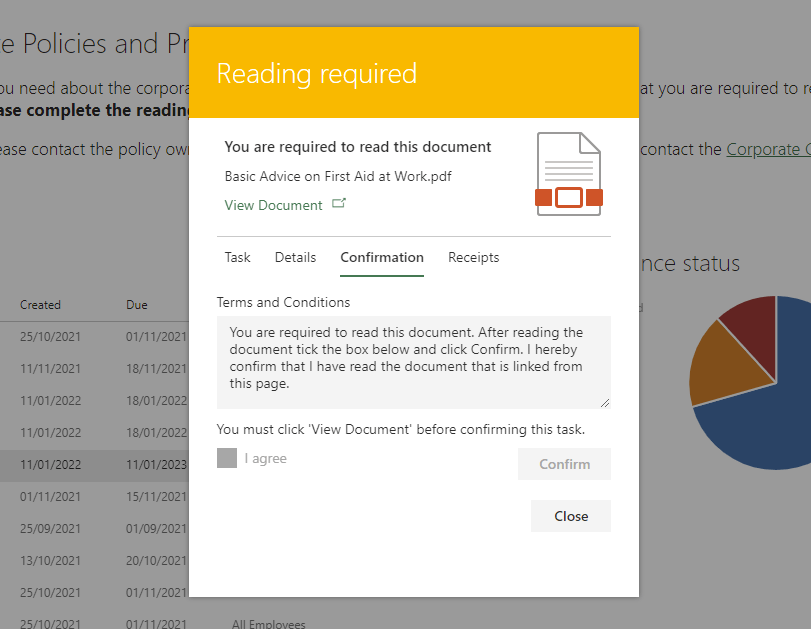Tick the I agree checkbox
Image resolution: width=811 pixels, height=629 pixels.
[226, 458]
